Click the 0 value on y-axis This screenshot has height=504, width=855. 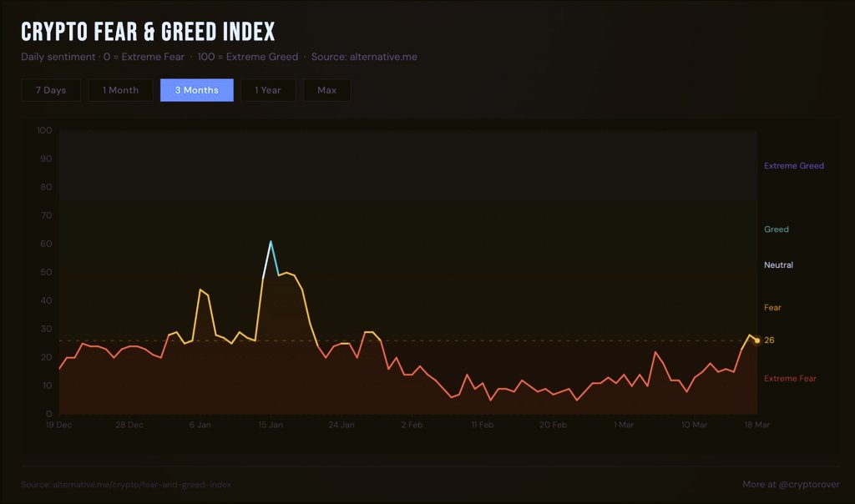click(x=49, y=414)
